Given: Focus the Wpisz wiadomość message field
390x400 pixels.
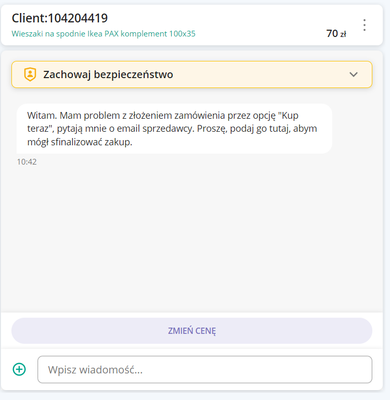Looking at the screenshot, I should click(205, 369).
